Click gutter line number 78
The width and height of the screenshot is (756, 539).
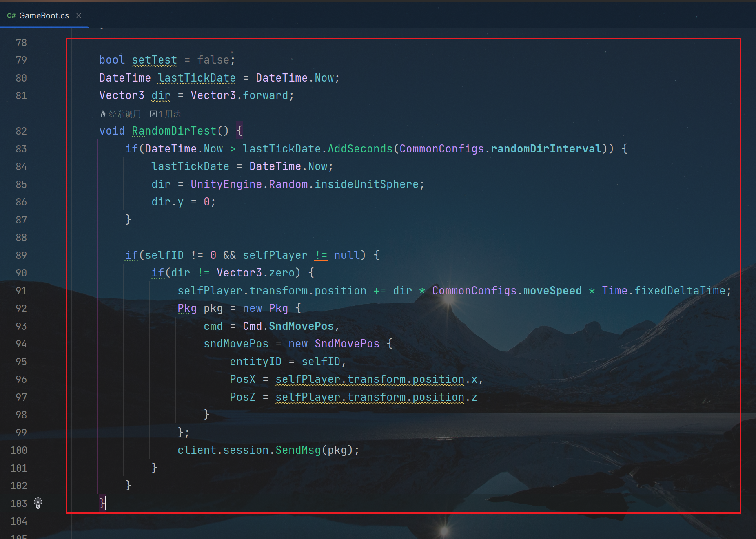(x=21, y=42)
